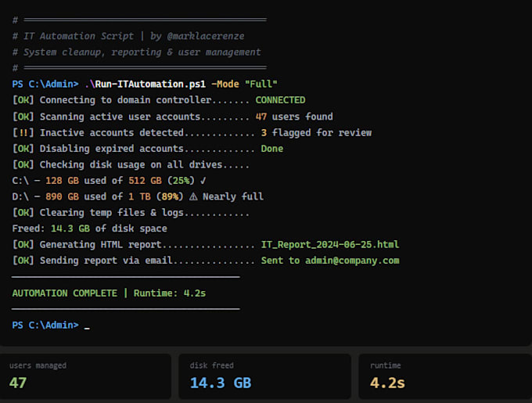Click the "runtime" card label
This screenshot has width=532, height=403.
click(x=386, y=365)
